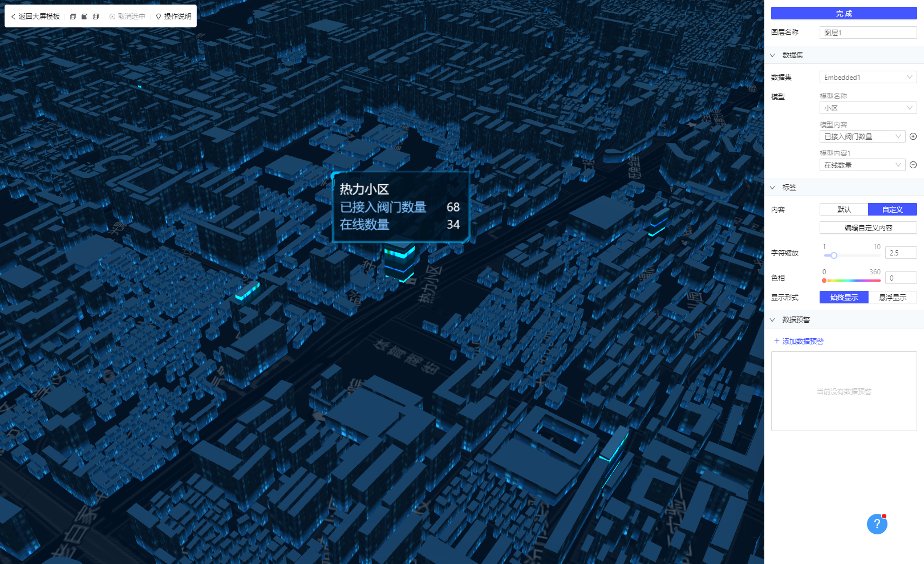Open the help question mark button
Viewport: 924px width, 564px height.
[877, 524]
